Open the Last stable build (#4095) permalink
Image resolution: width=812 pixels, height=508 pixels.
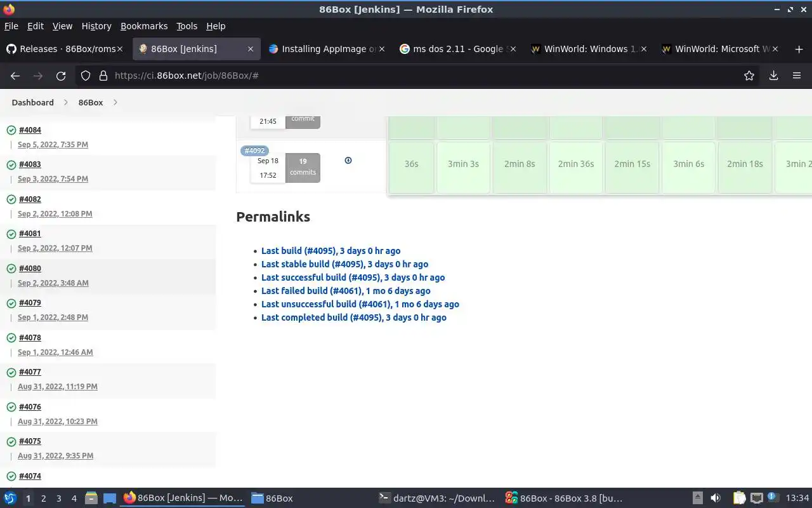(344, 264)
